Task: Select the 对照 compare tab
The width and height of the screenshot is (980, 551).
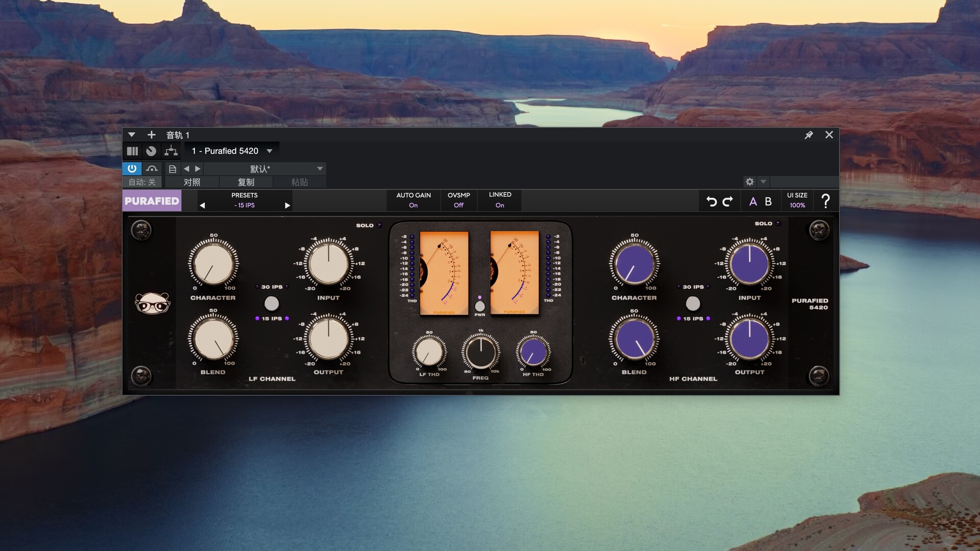Action: coord(192,182)
